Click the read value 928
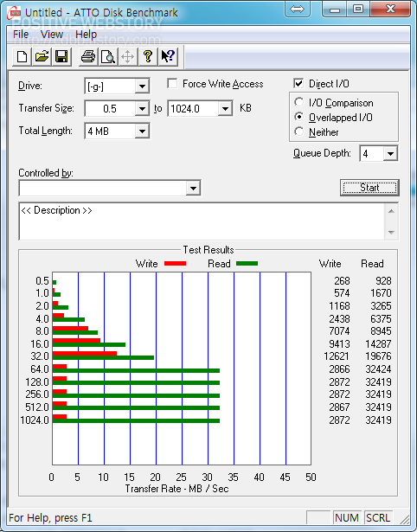 (x=383, y=280)
